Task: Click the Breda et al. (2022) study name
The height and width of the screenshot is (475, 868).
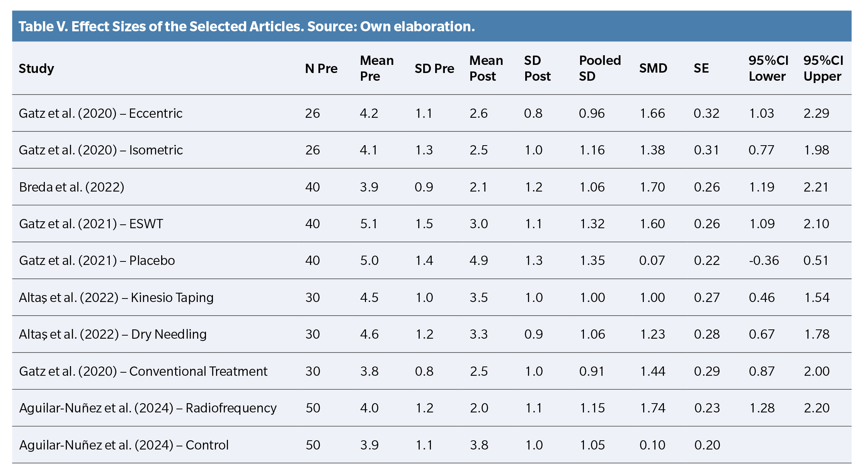Action: coord(71,187)
